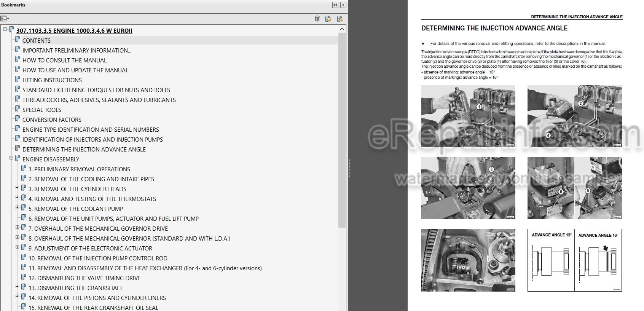This screenshot has height=311, width=644.
Task: Open 12. DISMANTLING THE VALVE TIMING DRIVE
Action: click(x=84, y=278)
